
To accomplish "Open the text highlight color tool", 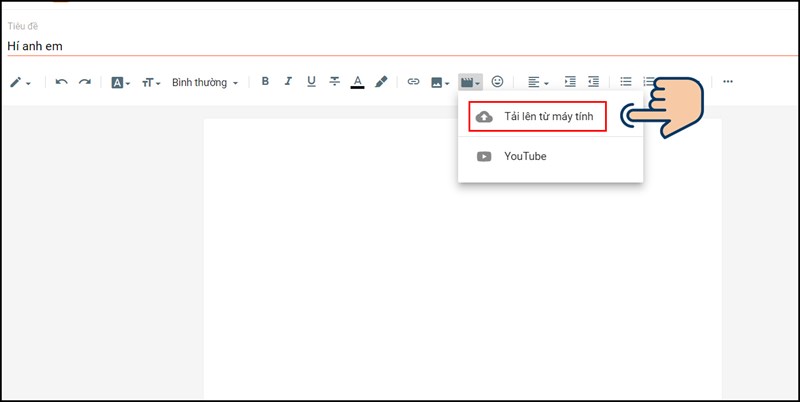I will click(381, 82).
